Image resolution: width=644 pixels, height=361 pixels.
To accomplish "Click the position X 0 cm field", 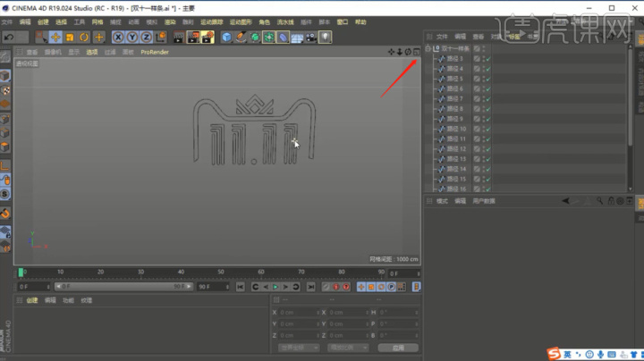I will point(299,313).
